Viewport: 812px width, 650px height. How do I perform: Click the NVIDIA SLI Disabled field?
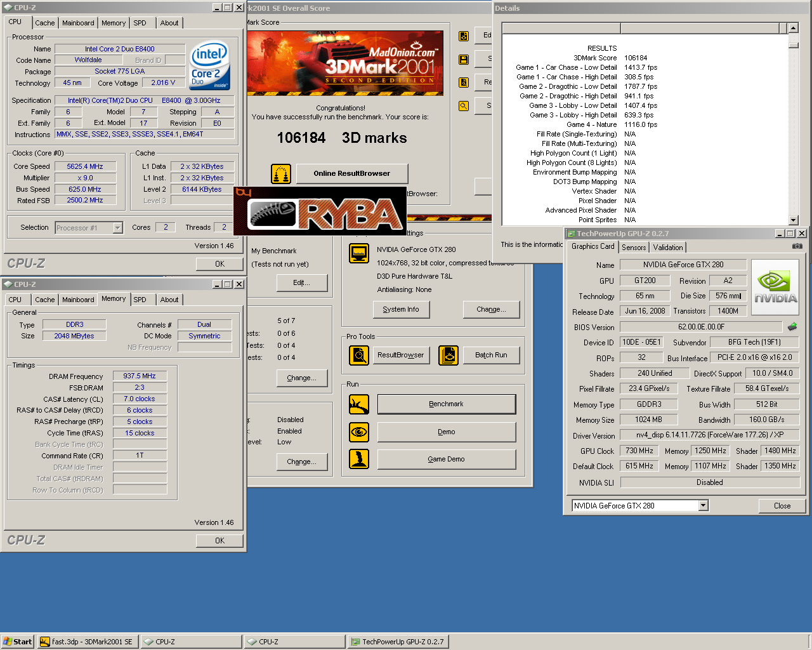coord(710,482)
